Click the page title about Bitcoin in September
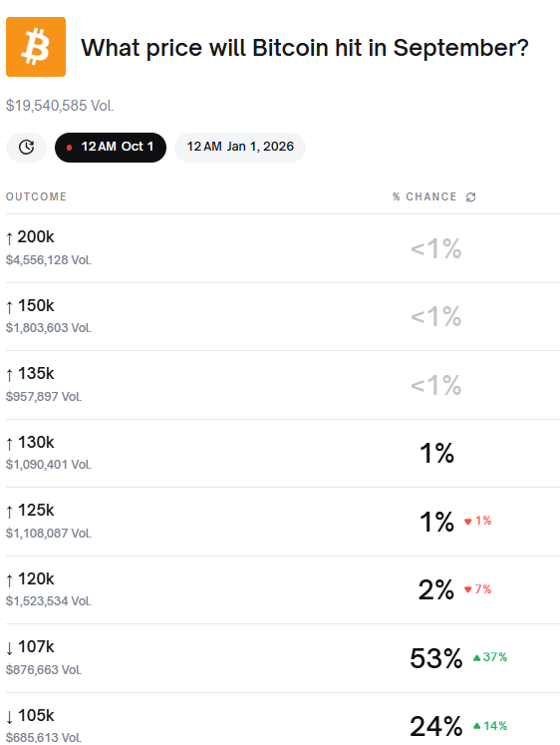The image size is (560, 745). pos(305,48)
